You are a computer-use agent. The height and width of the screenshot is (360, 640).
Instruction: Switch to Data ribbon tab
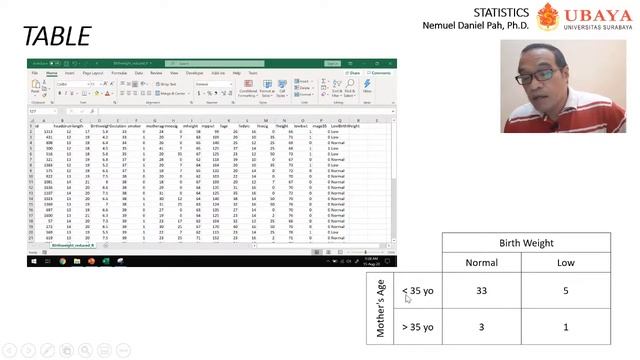pos(139,73)
